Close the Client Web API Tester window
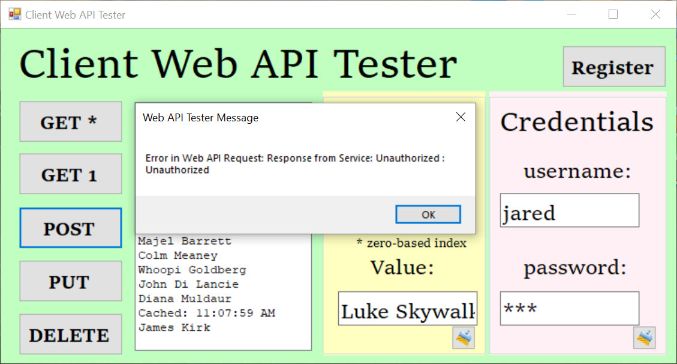This screenshot has height=364, width=677. pos(655,14)
